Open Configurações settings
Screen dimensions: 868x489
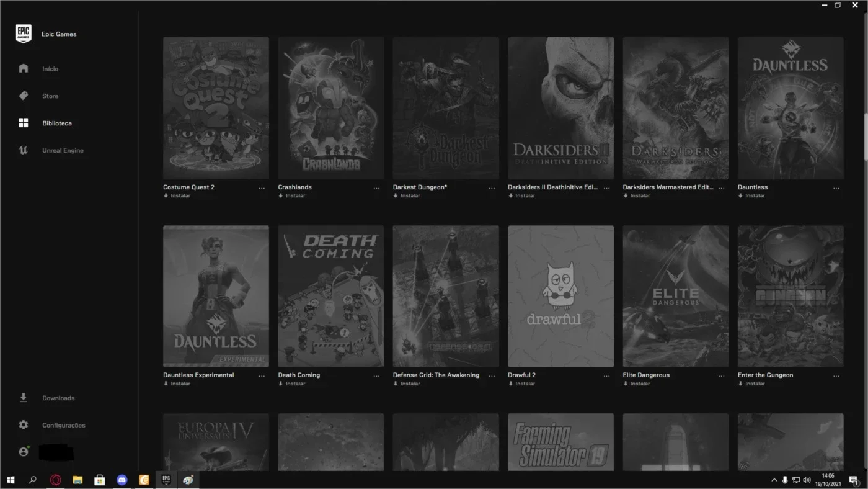64,426
